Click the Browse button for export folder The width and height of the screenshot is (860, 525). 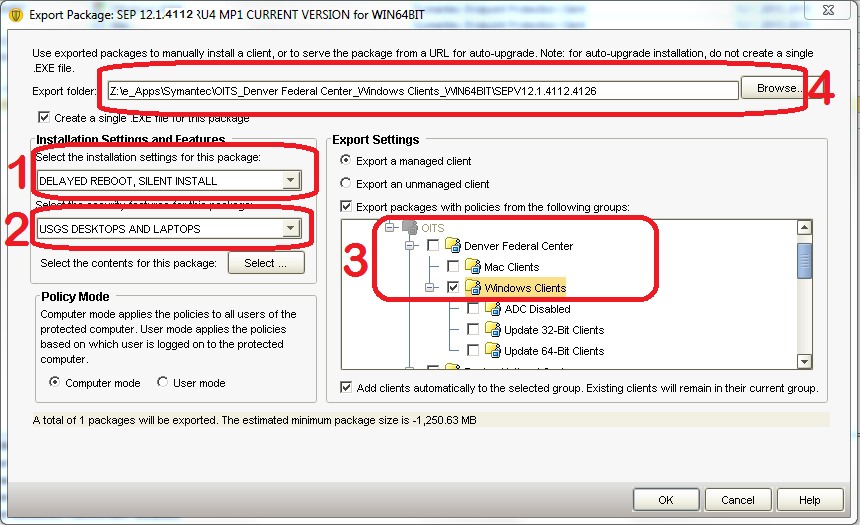point(773,88)
